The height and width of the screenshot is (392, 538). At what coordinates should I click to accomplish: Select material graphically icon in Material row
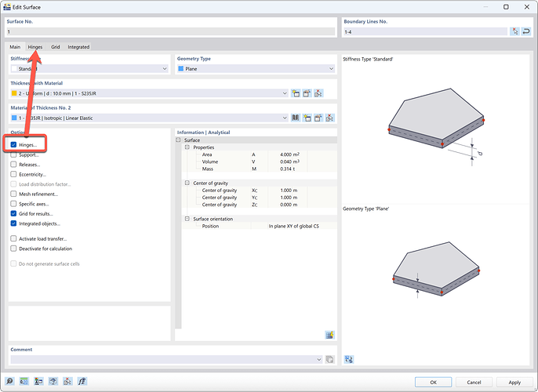pyautogui.click(x=329, y=118)
